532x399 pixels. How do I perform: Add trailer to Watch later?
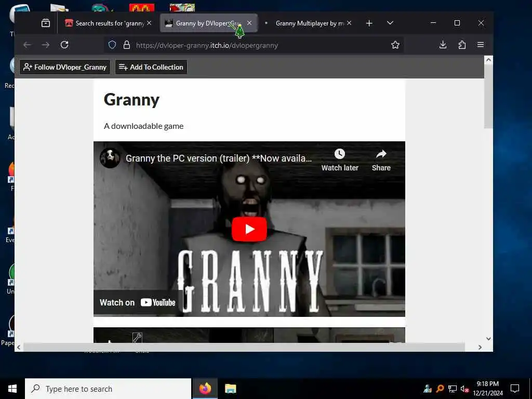pos(340,160)
